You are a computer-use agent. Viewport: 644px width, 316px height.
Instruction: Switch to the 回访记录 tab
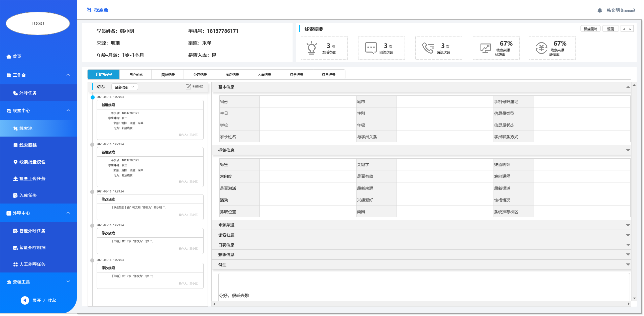click(x=168, y=75)
